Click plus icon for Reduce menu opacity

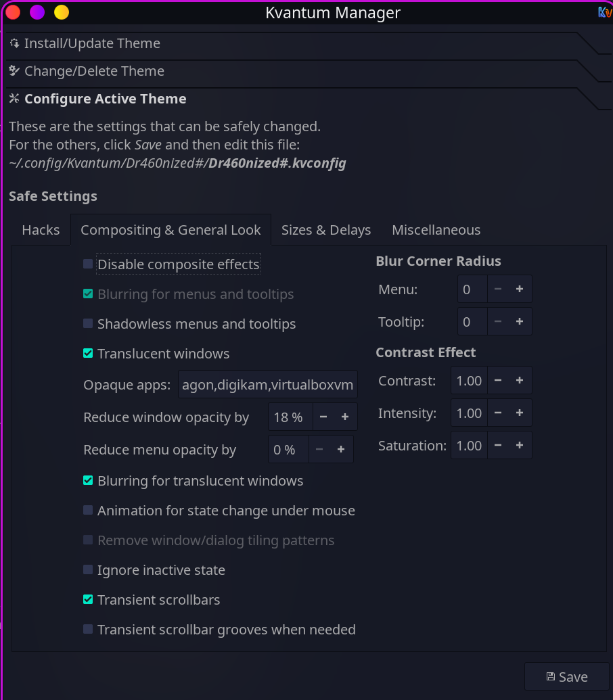(340, 450)
